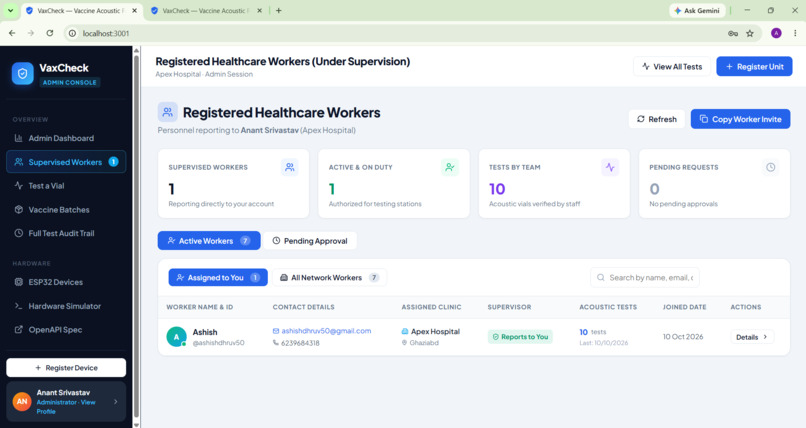Click the browser reload button
This screenshot has width=806, height=428.
(50, 33)
